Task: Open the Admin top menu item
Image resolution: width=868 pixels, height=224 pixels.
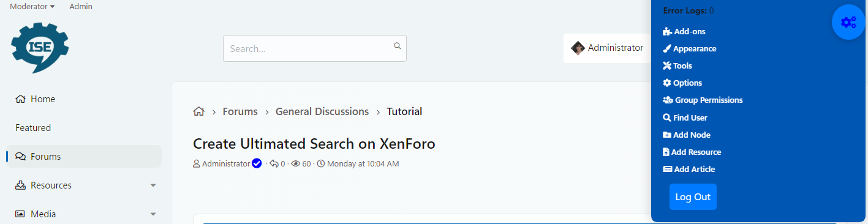Action: click(x=81, y=7)
